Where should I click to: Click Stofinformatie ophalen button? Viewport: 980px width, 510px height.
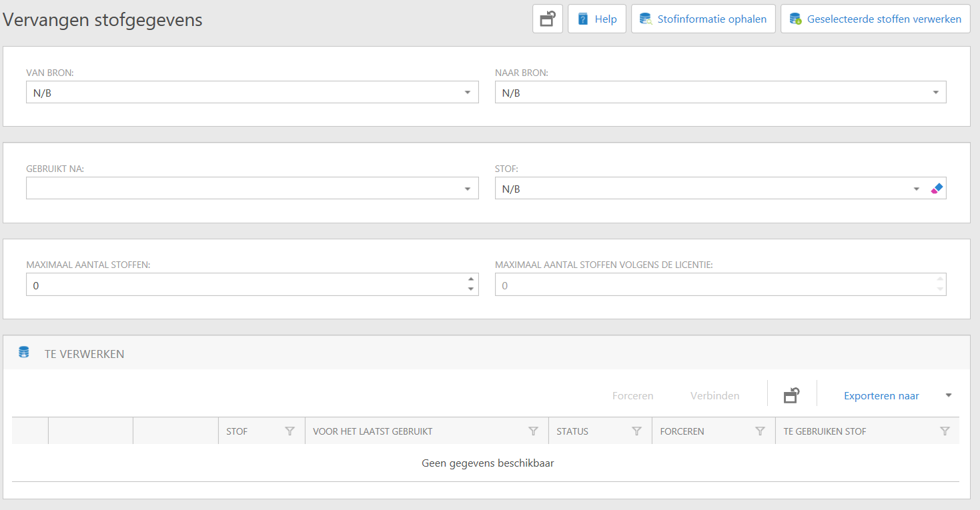click(703, 19)
